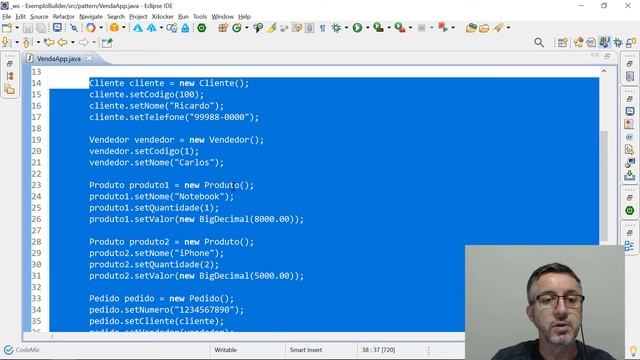Click the Pin Editor icon
The image size is (640, 360).
coord(107,42)
